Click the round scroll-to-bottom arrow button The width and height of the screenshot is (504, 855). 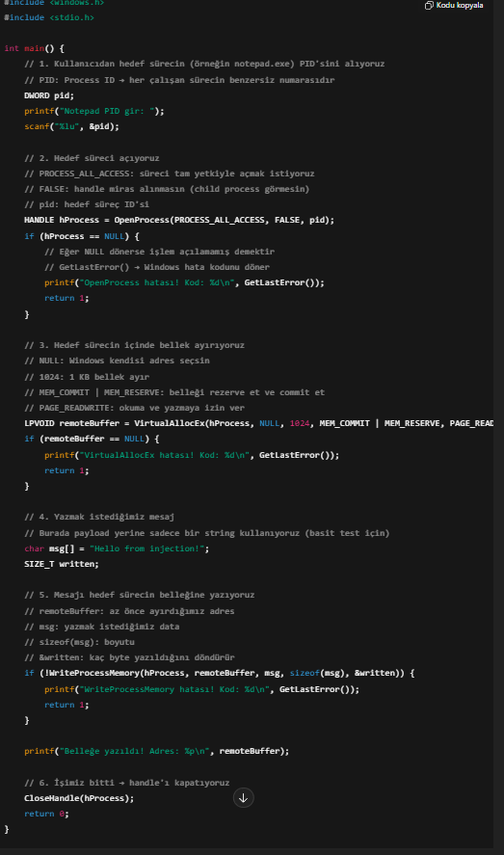(244, 798)
